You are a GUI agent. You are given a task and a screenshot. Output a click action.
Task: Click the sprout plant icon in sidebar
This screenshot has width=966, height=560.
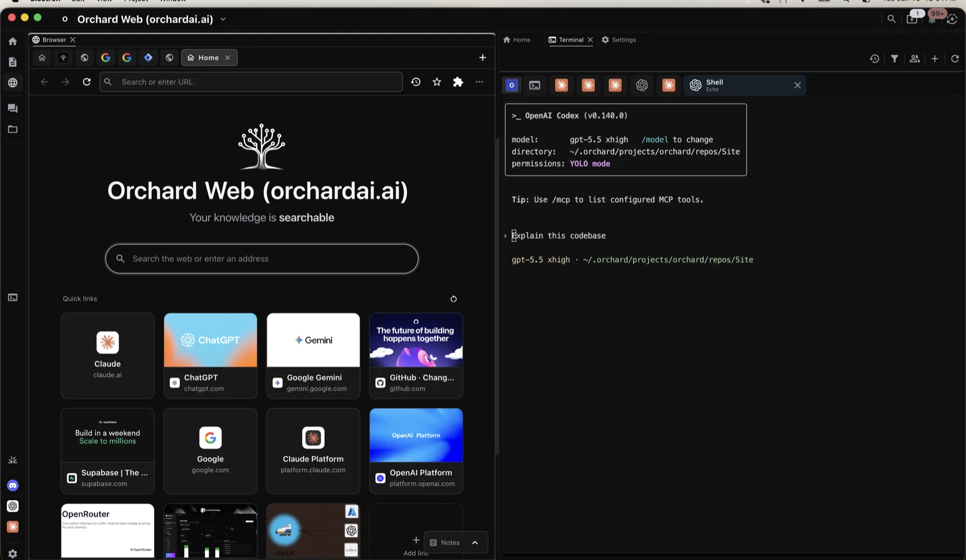click(x=13, y=460)
